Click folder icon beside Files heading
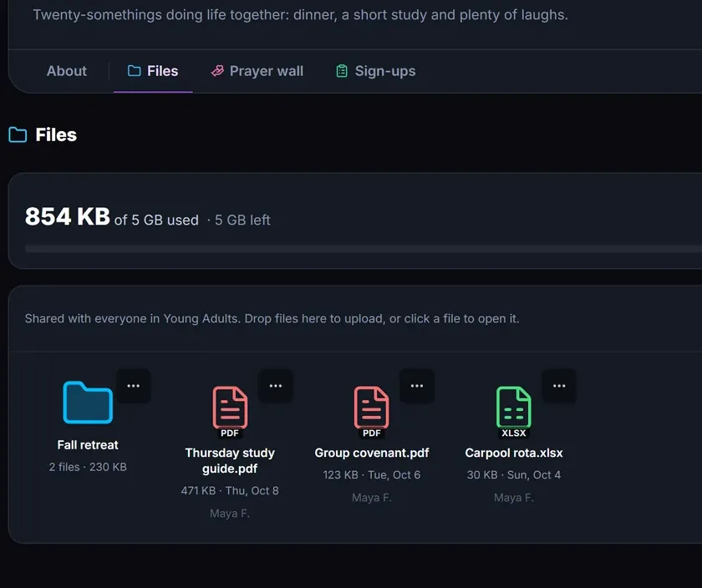This screenshot has width=702, height=588. tap(18, 134)
